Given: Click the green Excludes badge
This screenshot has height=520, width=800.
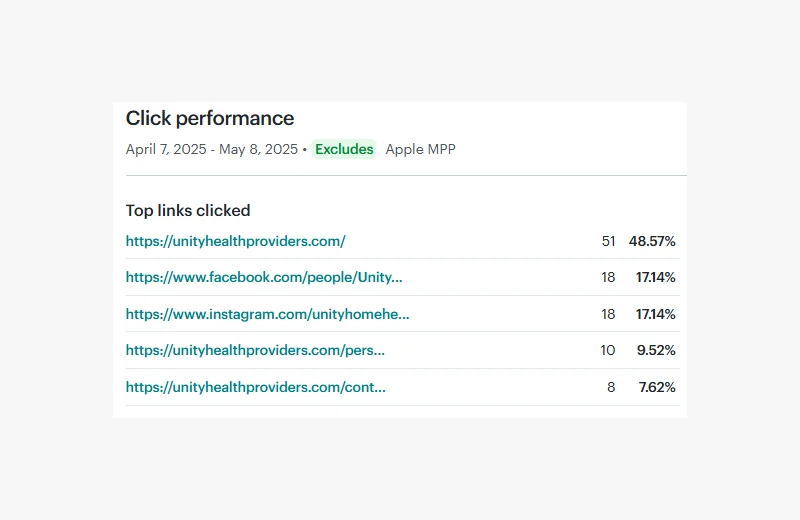Looking at the screenshot, I should [344, 149].
